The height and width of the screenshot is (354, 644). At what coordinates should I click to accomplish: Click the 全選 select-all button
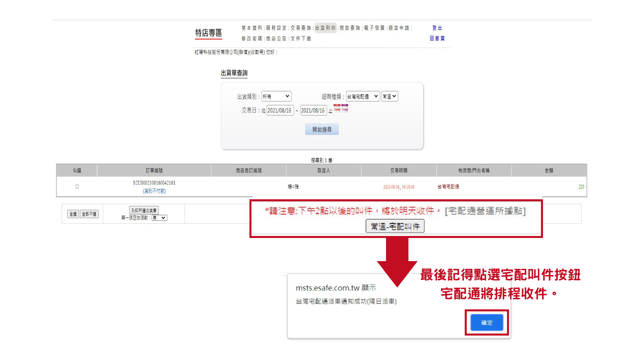[x=73, y=214]
